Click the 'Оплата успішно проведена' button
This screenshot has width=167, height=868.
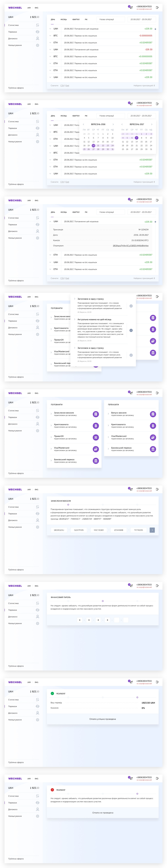tap(102, 719)
